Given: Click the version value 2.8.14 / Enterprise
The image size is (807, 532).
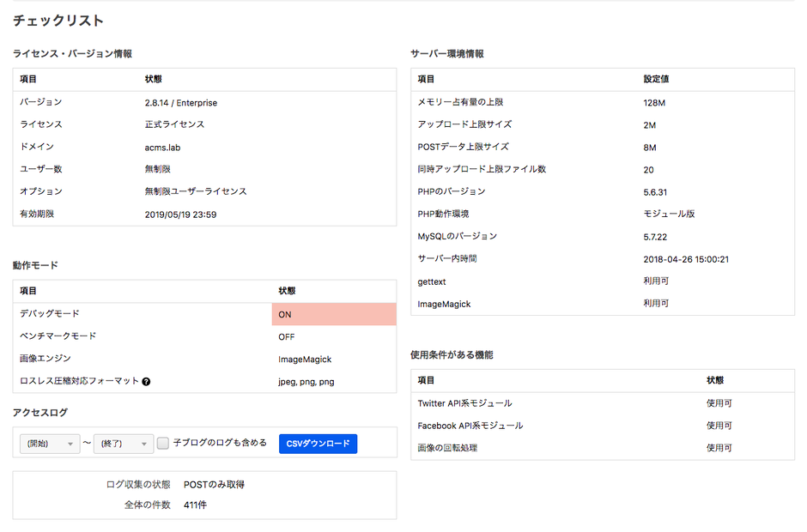Looking at the screenshot, I should click(181, 103).
